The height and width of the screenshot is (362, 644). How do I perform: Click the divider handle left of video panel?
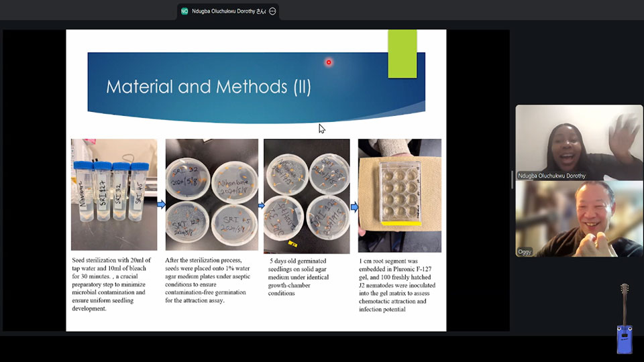pyautogui.click(x=513, y=180)
